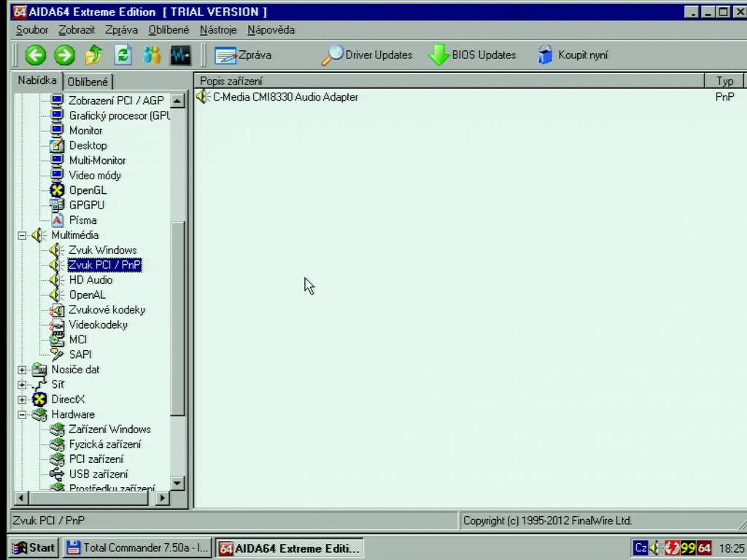Select Zvukové kodeky tree item
Screen dimensions: 747x560
click(107, 310)
